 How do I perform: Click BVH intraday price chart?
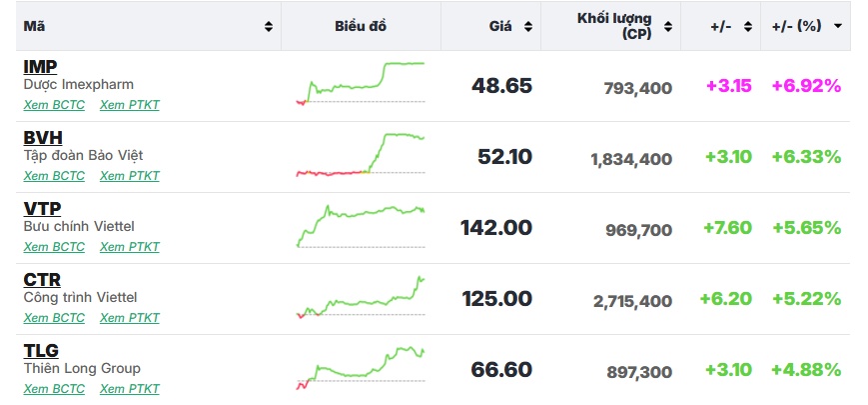click(361, 155)
